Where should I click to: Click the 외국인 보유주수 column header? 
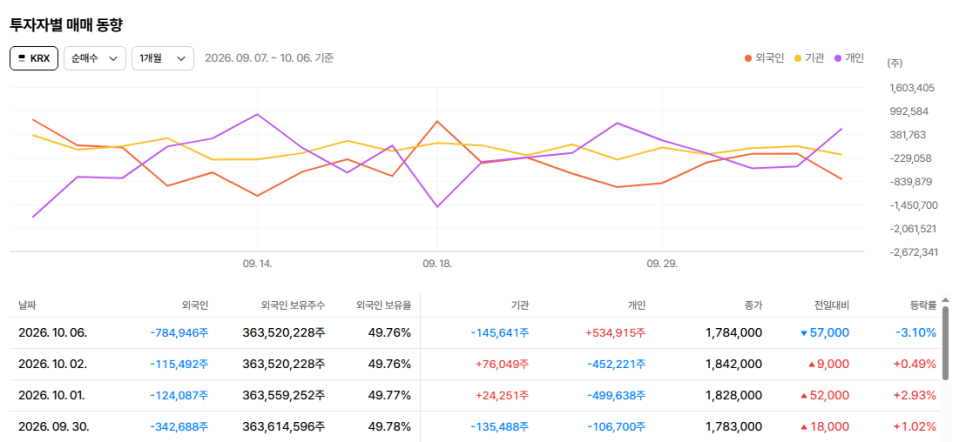coord(293,305)
